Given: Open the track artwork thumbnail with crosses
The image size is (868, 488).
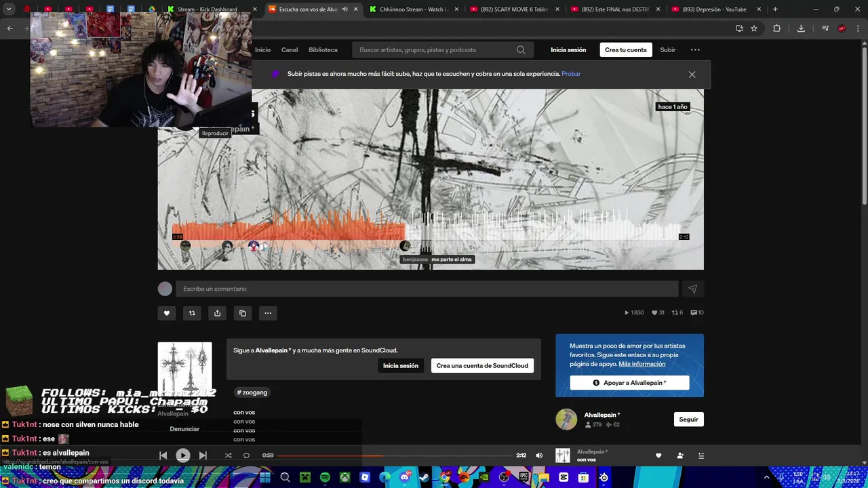Looking at the screenshot, I should (184, 369).
